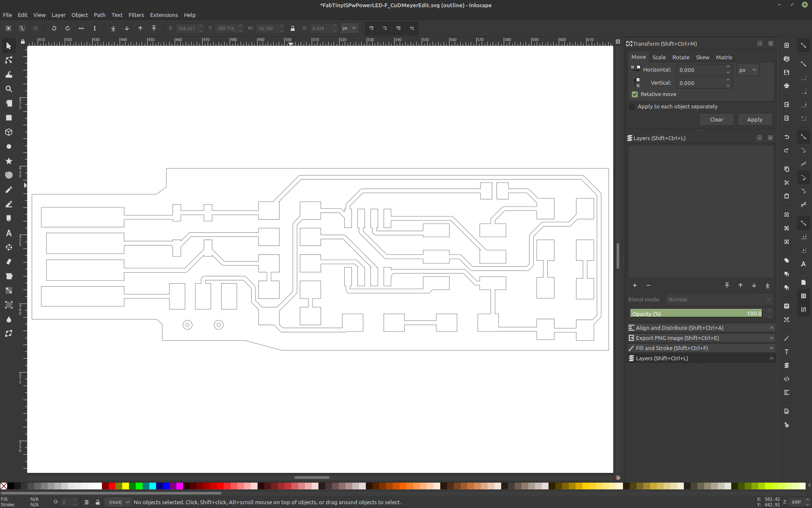Image resolution: width=812 pixels, height=508 pixels.
Task: Pick the red color swatch in palette
Action: [112, 486]
